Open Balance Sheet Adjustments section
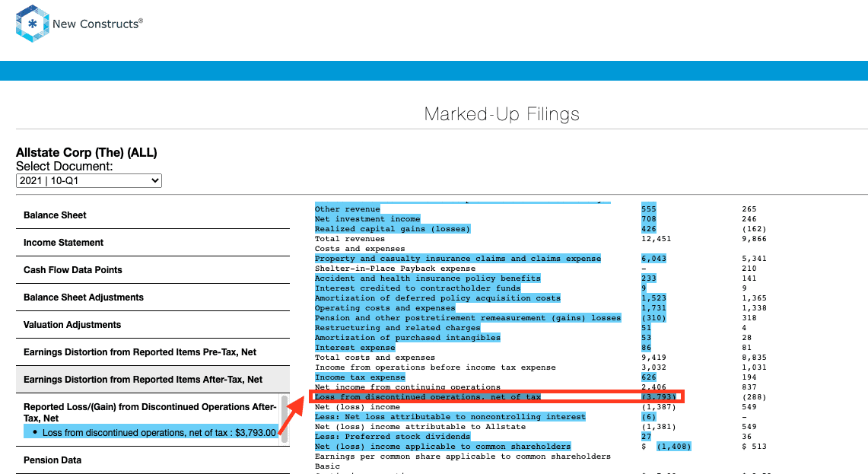868x474 pixels. 153,297
